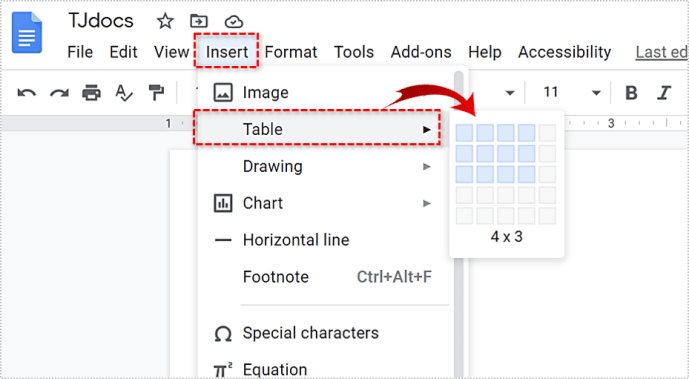The height and width of the screenshot is (379, 689).
Task: Rename the TJdocs document title
Action: (x=101, y=21)
